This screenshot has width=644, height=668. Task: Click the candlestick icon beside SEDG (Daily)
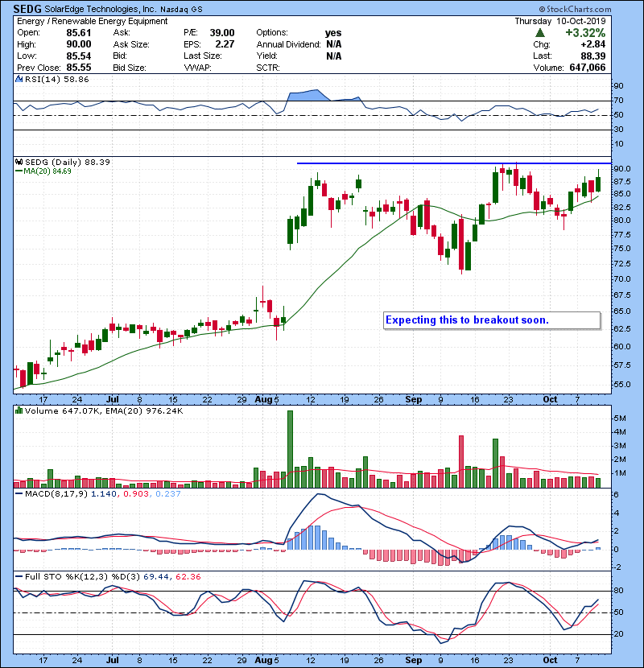(19, 162)
